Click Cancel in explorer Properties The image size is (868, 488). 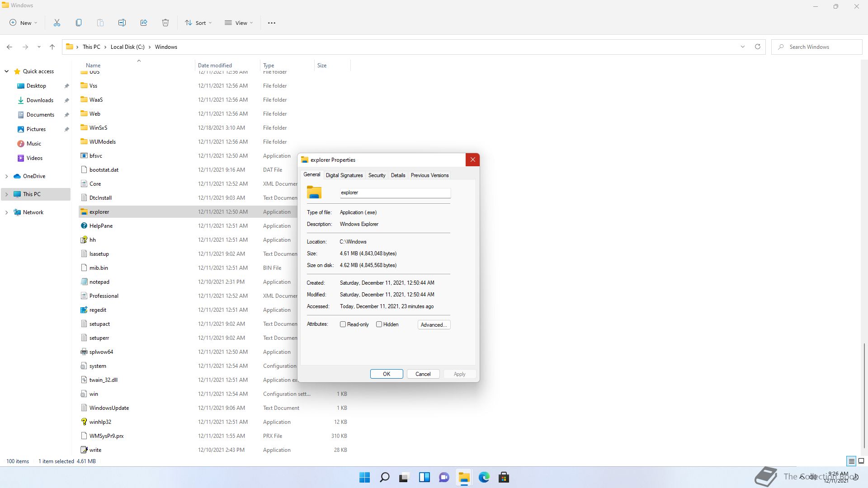423,374
